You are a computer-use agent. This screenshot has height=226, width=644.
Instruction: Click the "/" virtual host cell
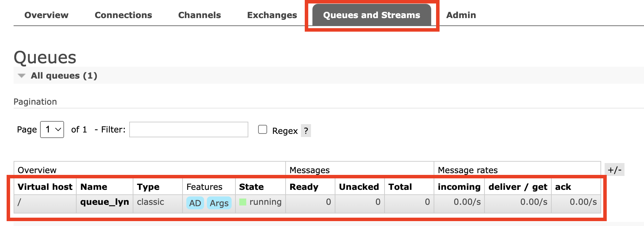coord(45,203)
